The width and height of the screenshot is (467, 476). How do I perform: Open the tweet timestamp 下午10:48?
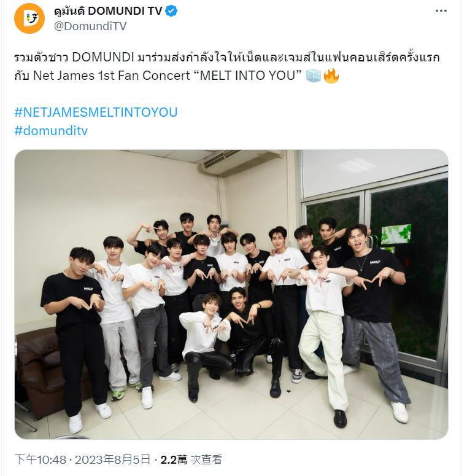pyautogui.click(x=41, y=459)
